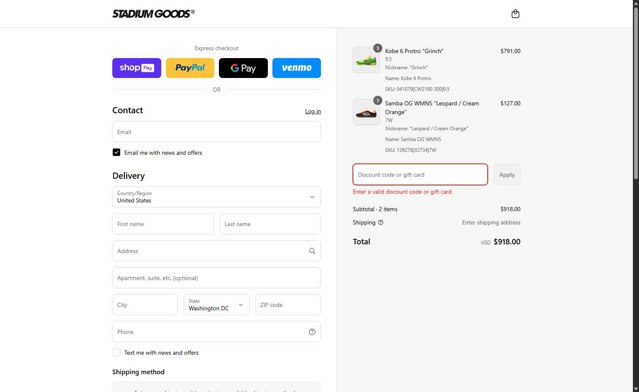639x392 pixels.
Task: Focus the Phone input field
Action: pyautogui.click(x=216, y=332)
